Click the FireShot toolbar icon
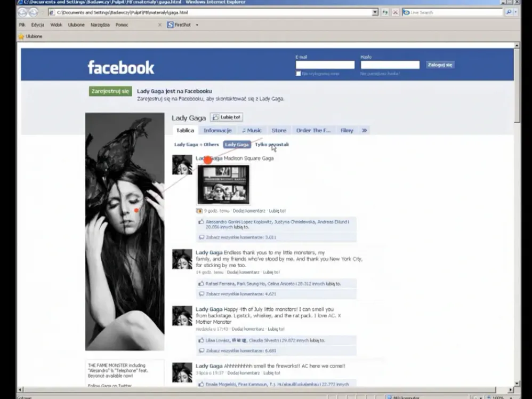 [171, 25]
